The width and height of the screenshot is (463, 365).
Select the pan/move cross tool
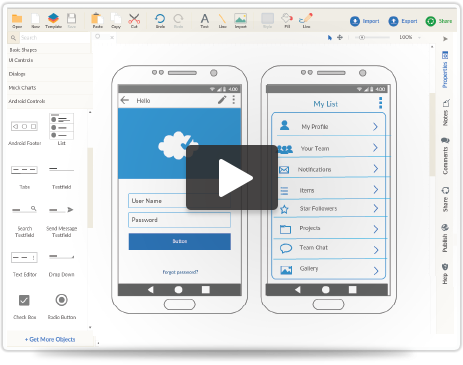(x=340, y=37)
